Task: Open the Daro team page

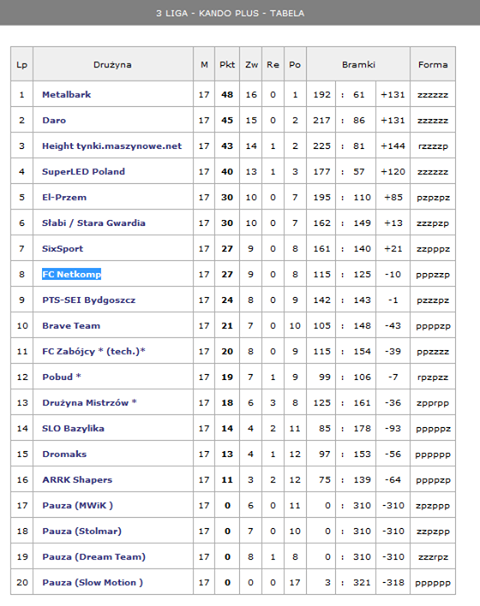Action: tap(54, 120)
